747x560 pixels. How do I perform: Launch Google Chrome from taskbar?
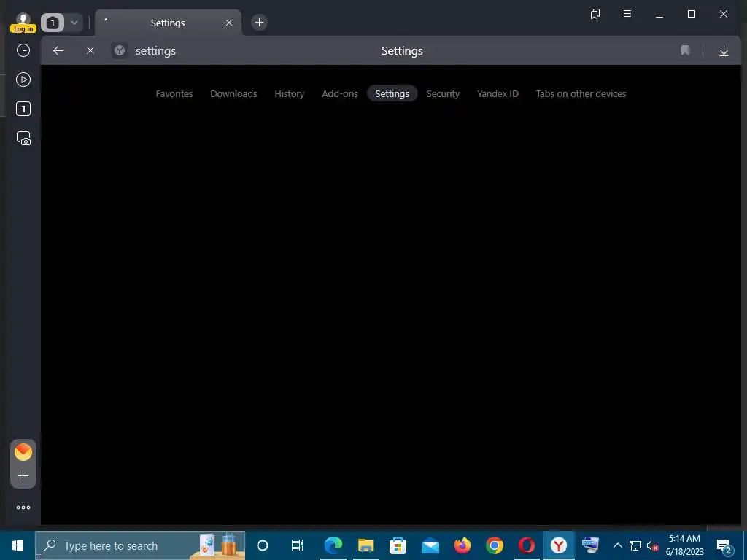coord(495,545)
